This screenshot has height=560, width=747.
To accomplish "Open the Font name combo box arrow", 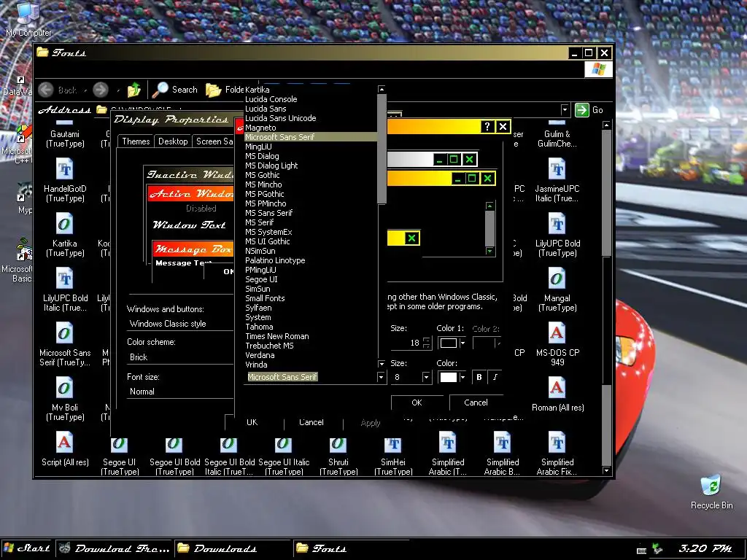I will 381,377.
